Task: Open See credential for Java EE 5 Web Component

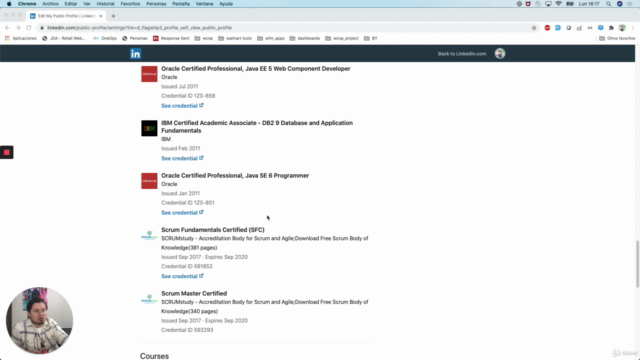Action: click(182, 106)
